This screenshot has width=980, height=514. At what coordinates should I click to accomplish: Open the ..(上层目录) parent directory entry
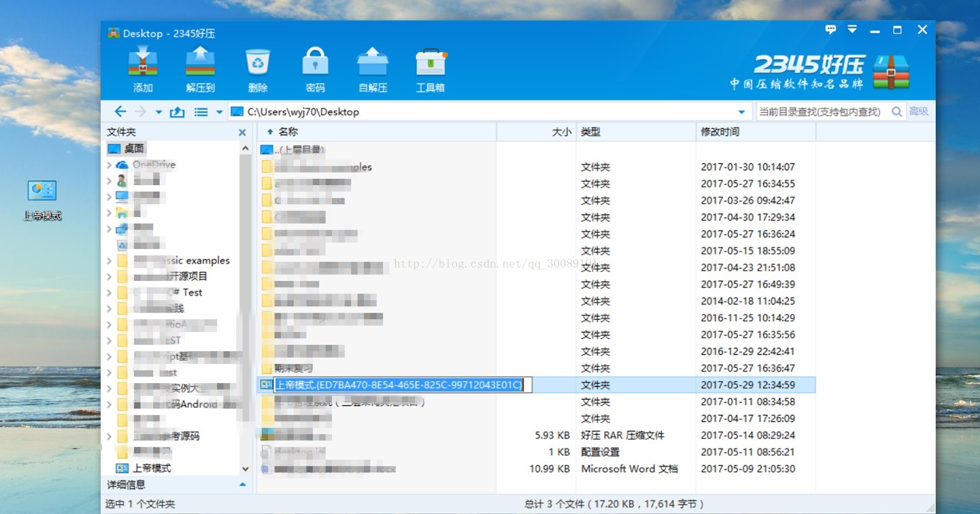pos(299,150)
